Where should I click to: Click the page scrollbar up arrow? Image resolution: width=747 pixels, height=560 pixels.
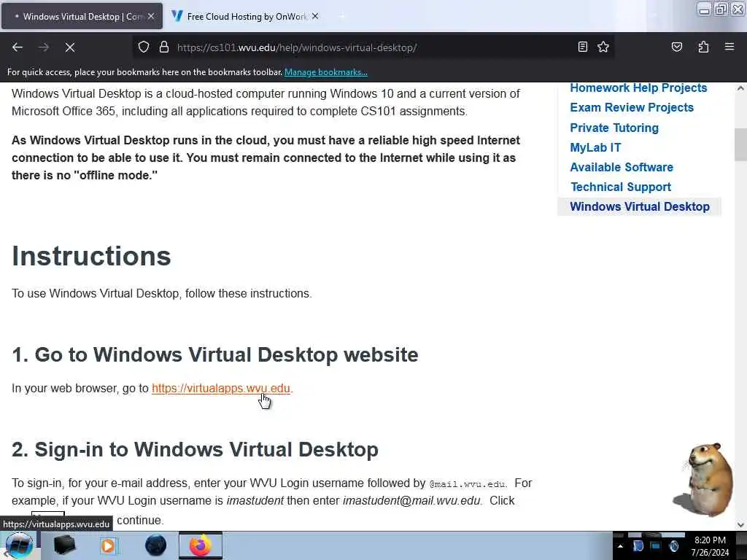(740, 88)
